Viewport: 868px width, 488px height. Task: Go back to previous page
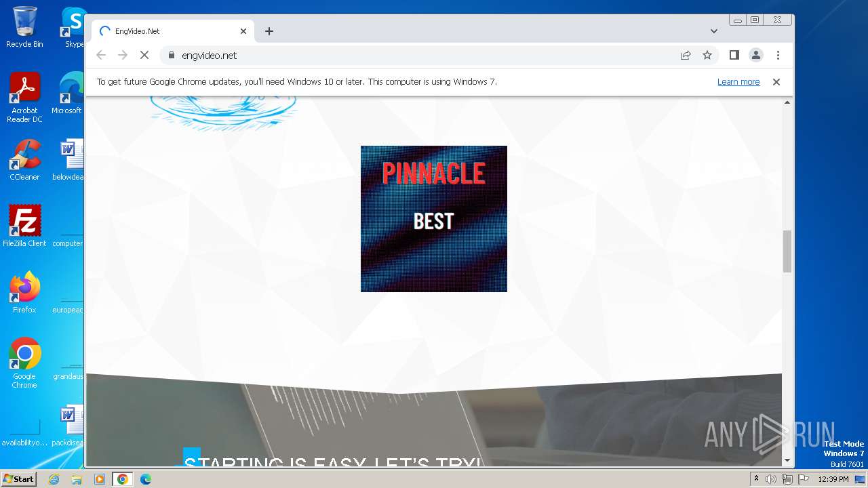point(101,56)
